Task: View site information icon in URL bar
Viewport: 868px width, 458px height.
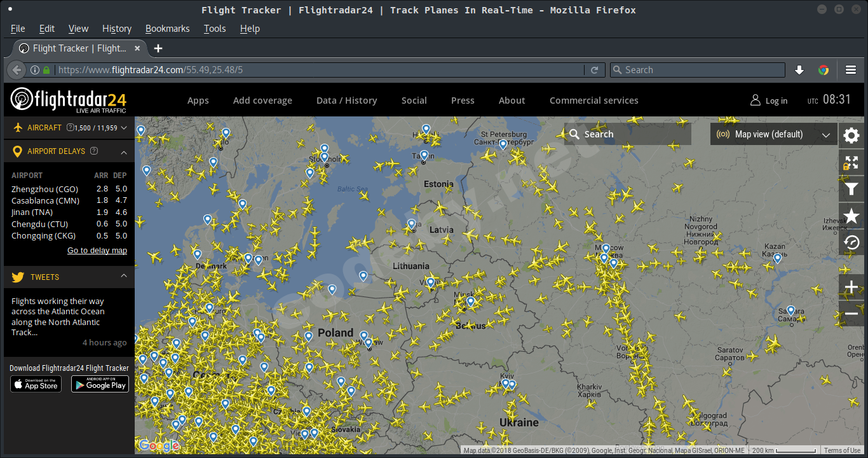Action: click(35, 70)
